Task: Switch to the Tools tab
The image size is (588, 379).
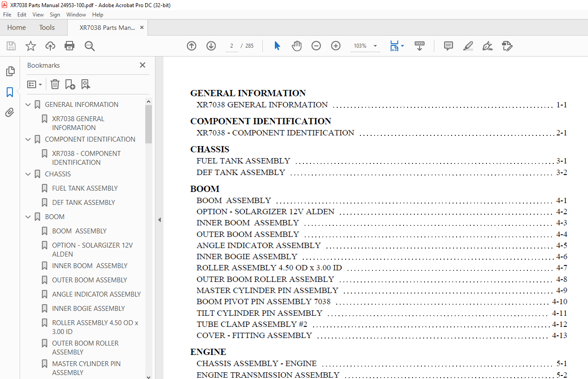Action: coord(47,28)
